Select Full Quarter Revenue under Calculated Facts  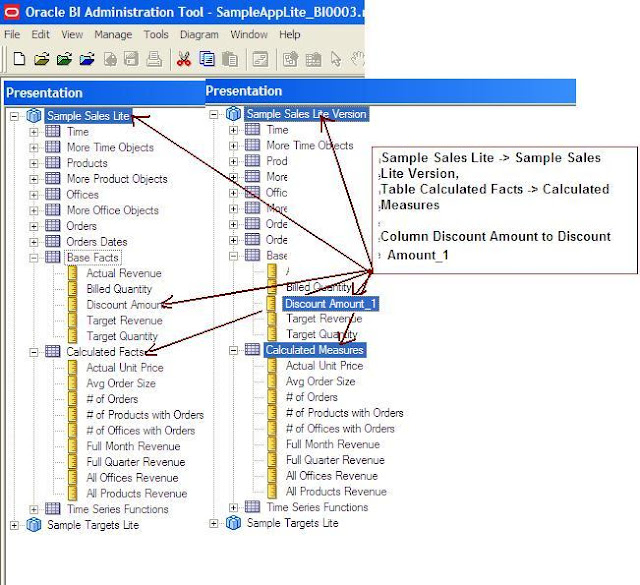tap(136, 462)
